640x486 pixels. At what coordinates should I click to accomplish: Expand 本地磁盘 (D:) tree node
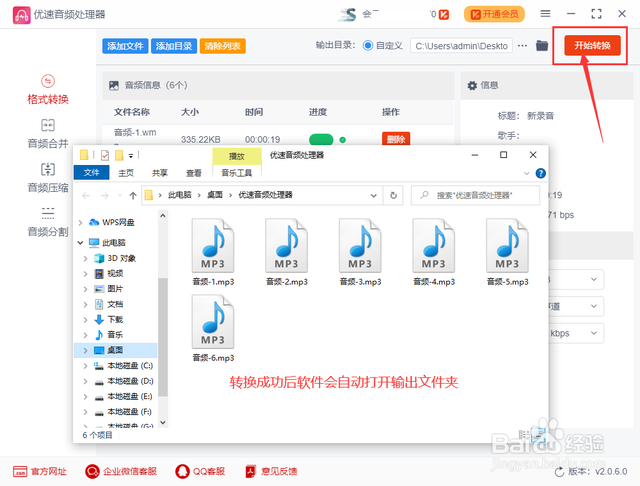pyautogui.click(x=85, y=382)
